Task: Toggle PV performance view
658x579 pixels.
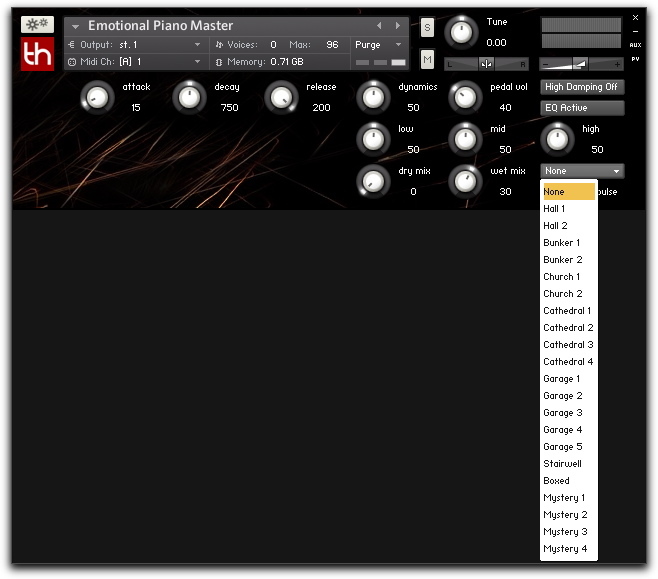Action: click(x=635, y=59)
